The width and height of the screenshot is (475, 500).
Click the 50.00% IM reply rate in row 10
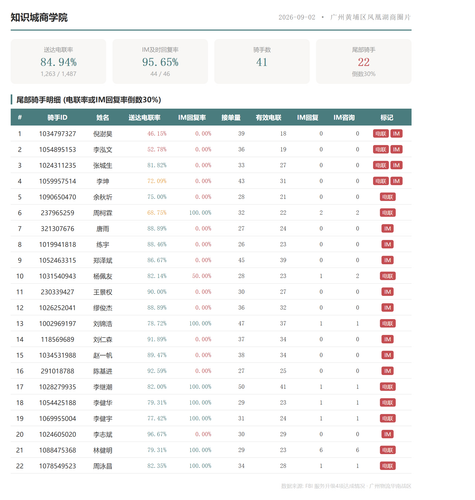point(201,276)
